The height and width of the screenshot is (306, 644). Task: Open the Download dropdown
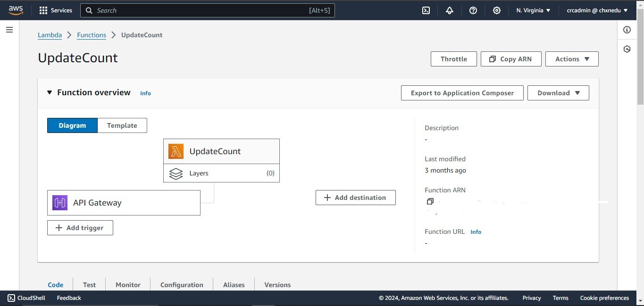tap(558, 93)
